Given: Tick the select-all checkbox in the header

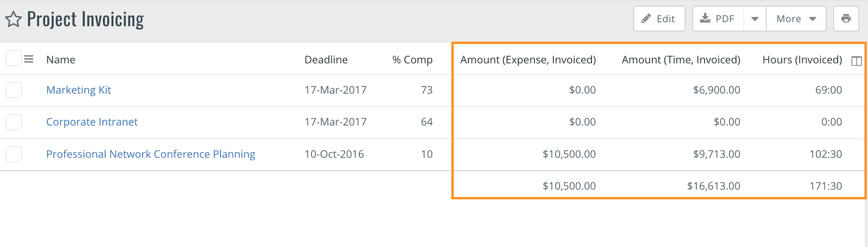Looking at the screenshot, I should (x=14, y=58).
